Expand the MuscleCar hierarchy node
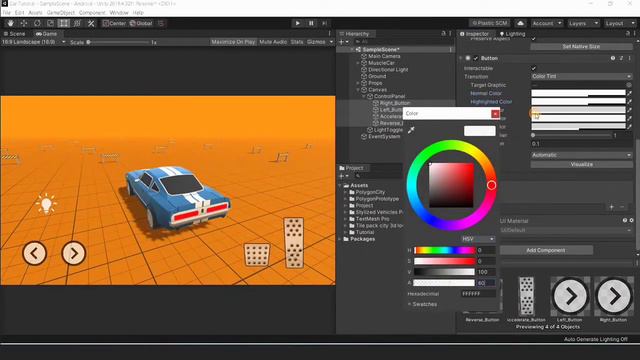The height and width of the screenshot is (360, 640). (x=358, y=63)
